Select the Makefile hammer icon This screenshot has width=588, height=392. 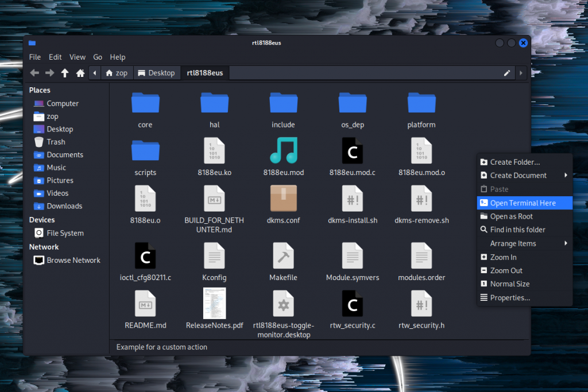click(283, 256)
